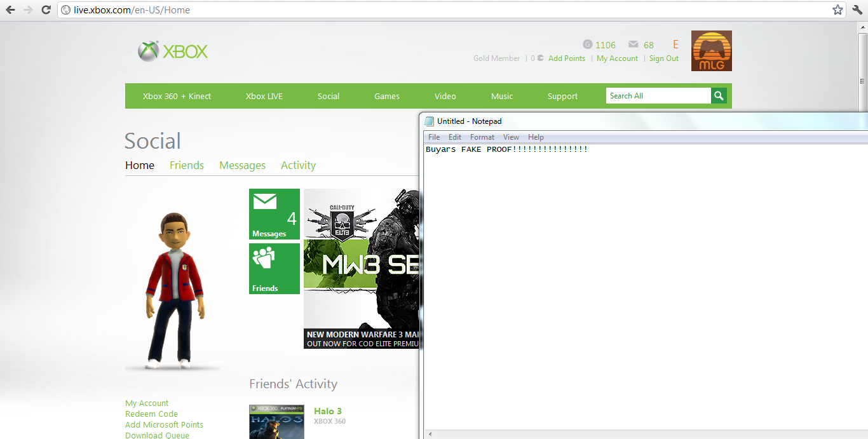Click My Account link in header

[617, 58]
